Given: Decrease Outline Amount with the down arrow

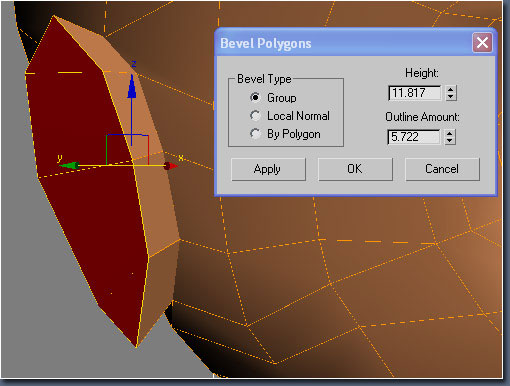Looking at the screenshot, I should click(450, 141).
